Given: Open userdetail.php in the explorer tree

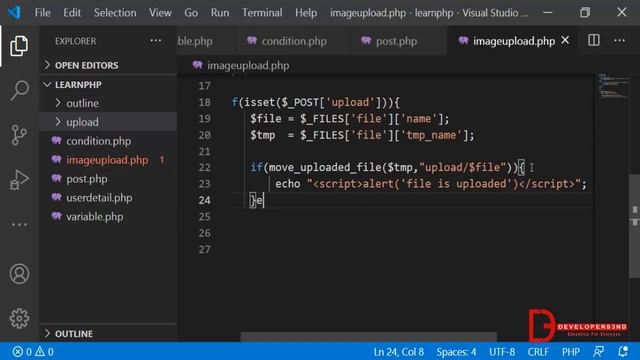Looking at the screenshot, I should click(108, 198).
